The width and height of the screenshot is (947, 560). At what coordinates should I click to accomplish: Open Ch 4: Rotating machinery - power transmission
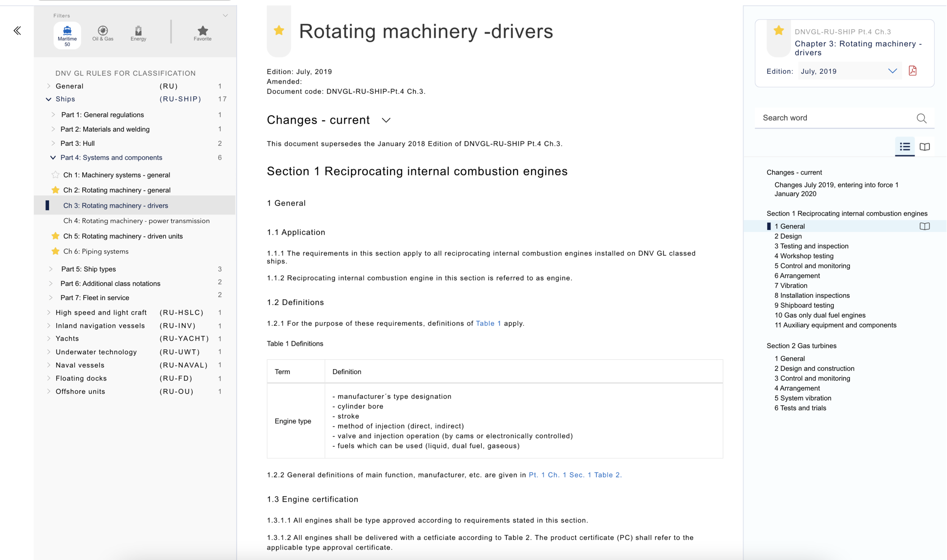click(x=136, y=221)
